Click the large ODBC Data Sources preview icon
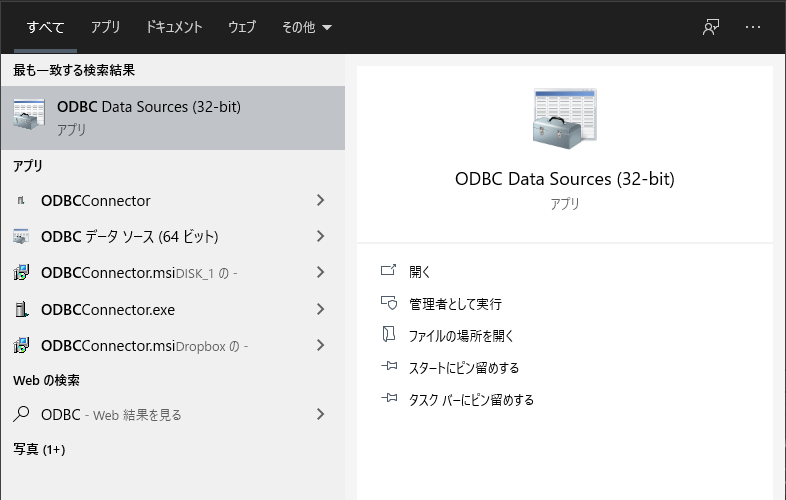The height and width of the screenshot is (500, 786). [x=564, y=118]
